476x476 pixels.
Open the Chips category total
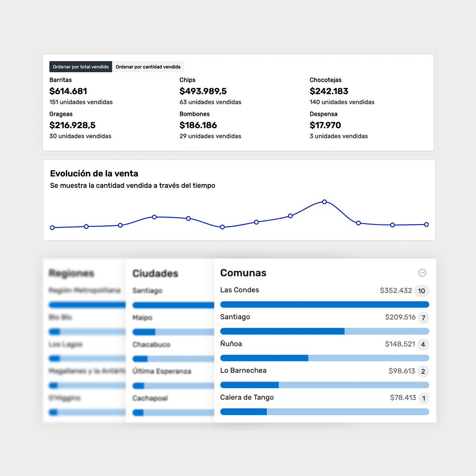[203, 91]
